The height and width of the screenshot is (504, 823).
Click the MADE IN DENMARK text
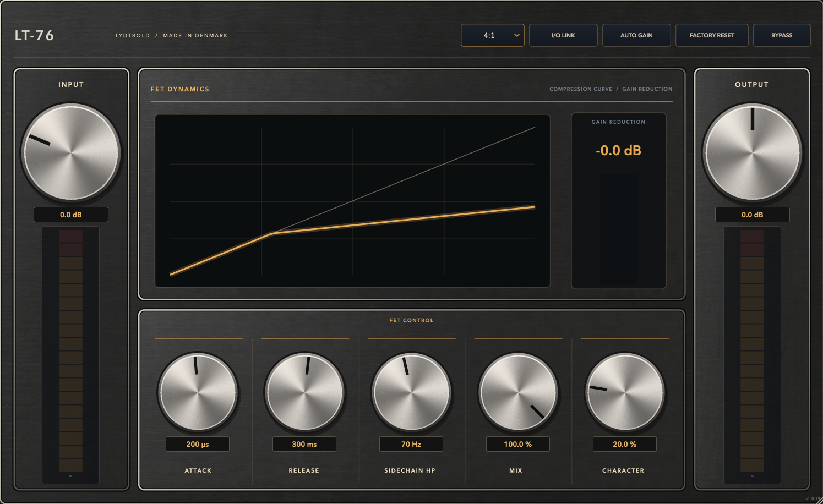tap(195, 35)
